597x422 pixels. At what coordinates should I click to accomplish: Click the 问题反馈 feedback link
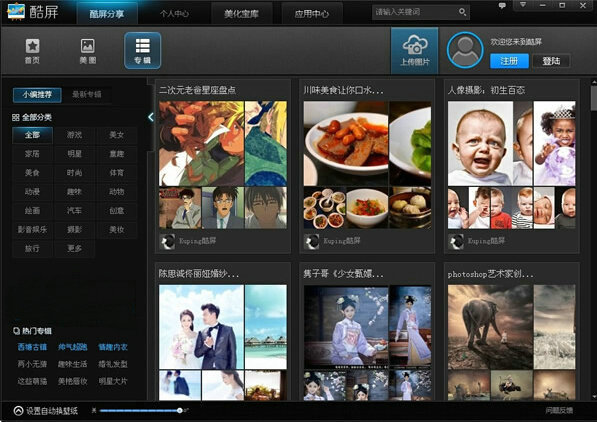[559, 410]
